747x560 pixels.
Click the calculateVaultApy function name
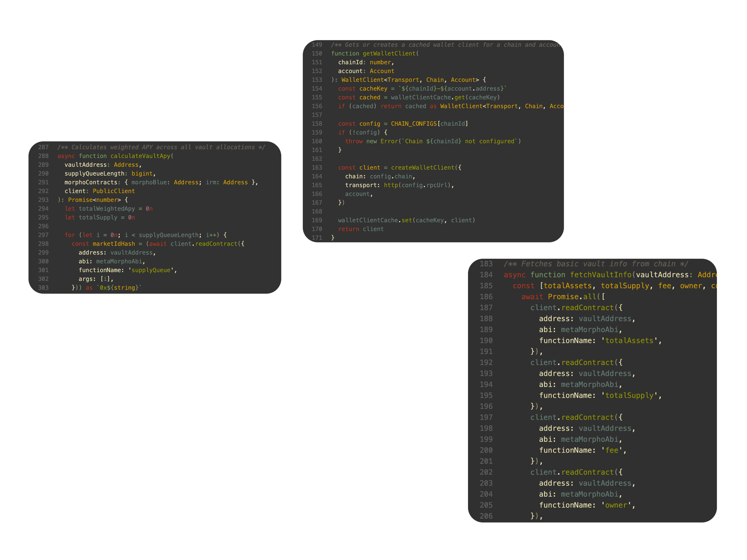tap(140, 156)
